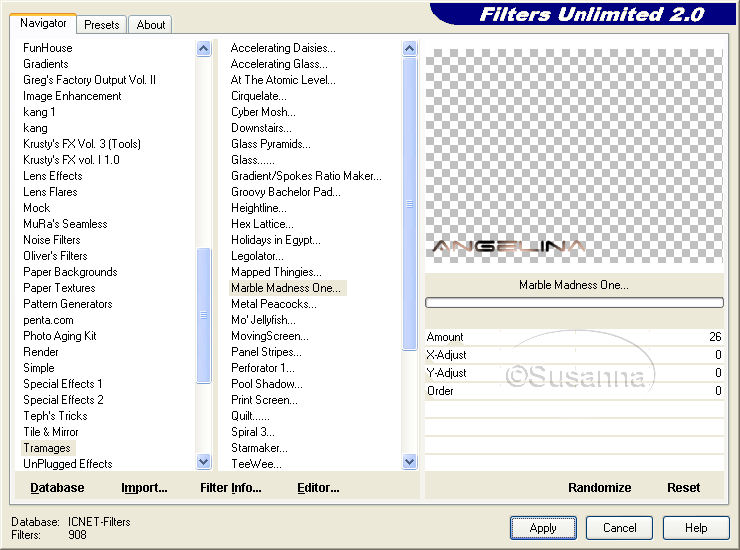Open Filter Info...
This screenshot has width=740, height=550.
pos(230,488)
